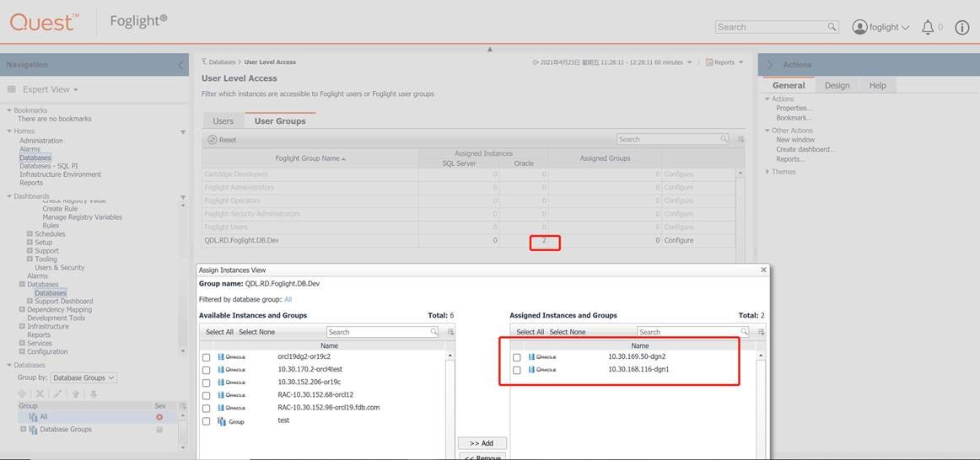Check the 10.30.170.2-orcl4test instance checkbox
The width and height of the screenshot is (980, 460).
(x=207, y=370)
